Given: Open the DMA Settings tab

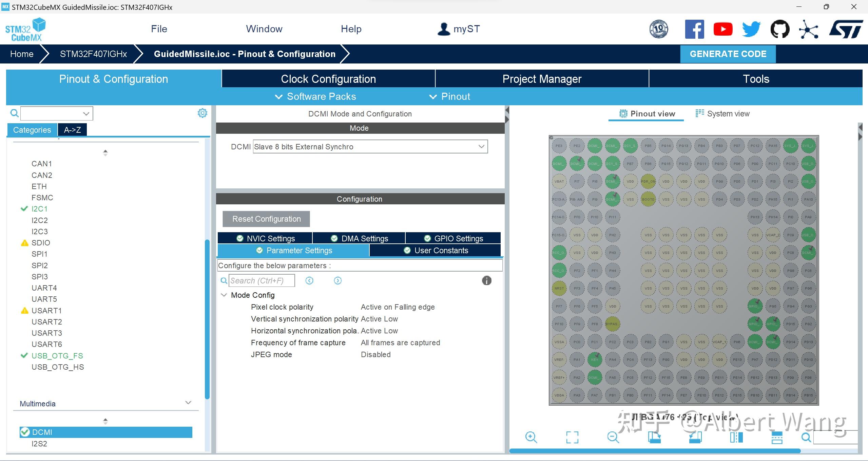Looking at the screenshot, I should click(x=359, y=238).
